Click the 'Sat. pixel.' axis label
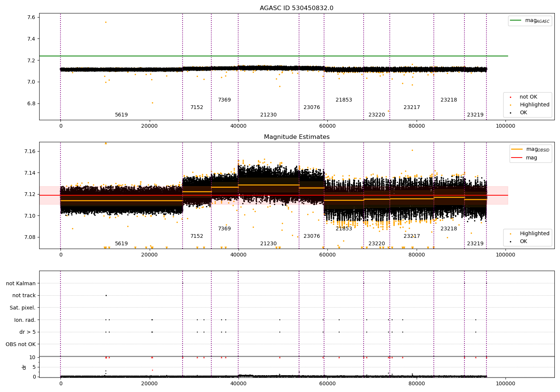The height and width of the screenshot is (392, 560). pyautogui.click(x=23, y=308)
